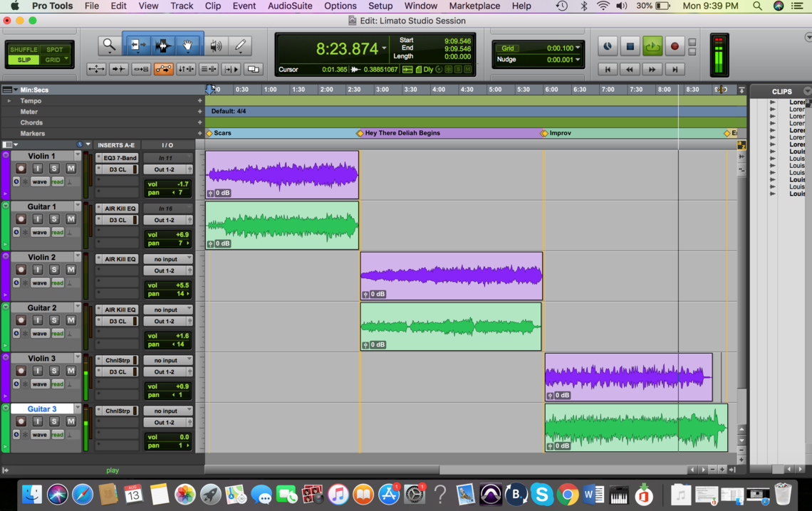Image resolution: width=812 pixels, height=511 pixels.
Task: Open the Track menu
Action: point(182,6)
